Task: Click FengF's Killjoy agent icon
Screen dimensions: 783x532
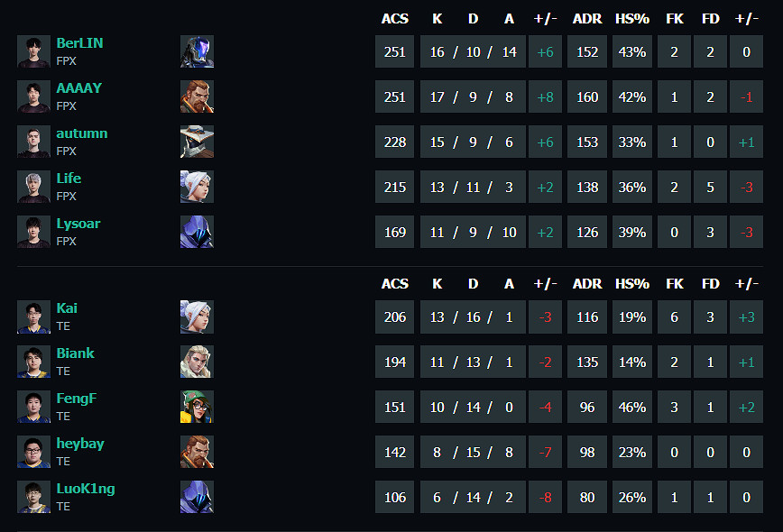Action: pyautogui.click(x=197, y=407)
